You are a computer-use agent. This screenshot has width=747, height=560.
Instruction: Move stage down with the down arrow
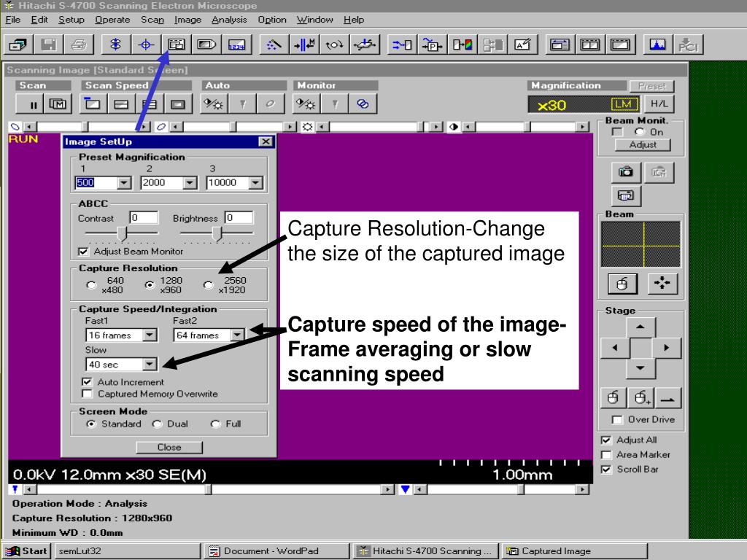point(640,368)
